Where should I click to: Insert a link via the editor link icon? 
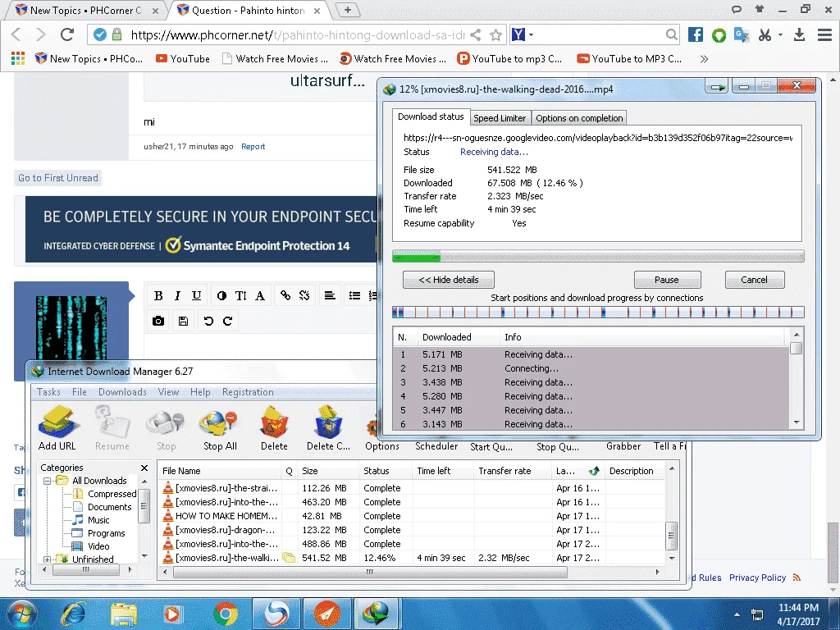pos(285,295)
